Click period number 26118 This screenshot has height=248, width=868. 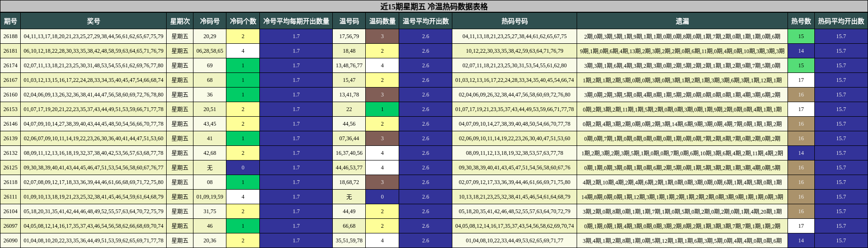click(x=10, y=182)
